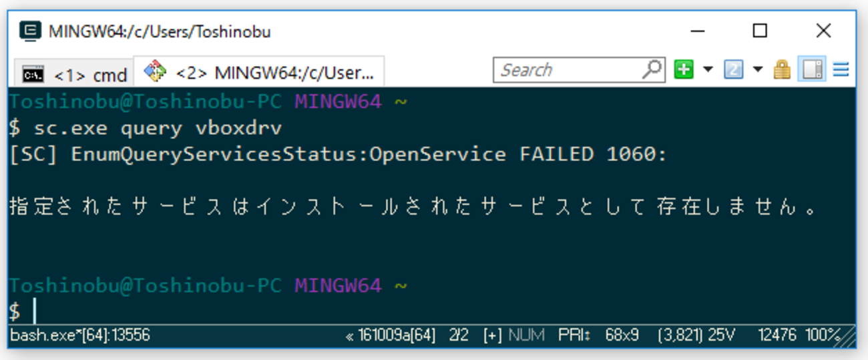Viewport: 868px width, 360px height.
Task: Click the active console number 2 icon
Action: coord(733,69)
